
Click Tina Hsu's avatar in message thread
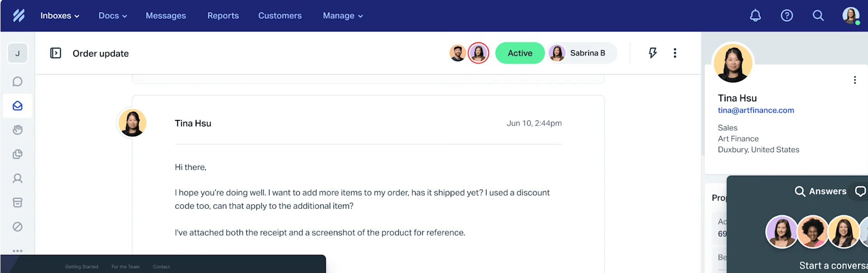pyautogui.click(x=132, y=123)
